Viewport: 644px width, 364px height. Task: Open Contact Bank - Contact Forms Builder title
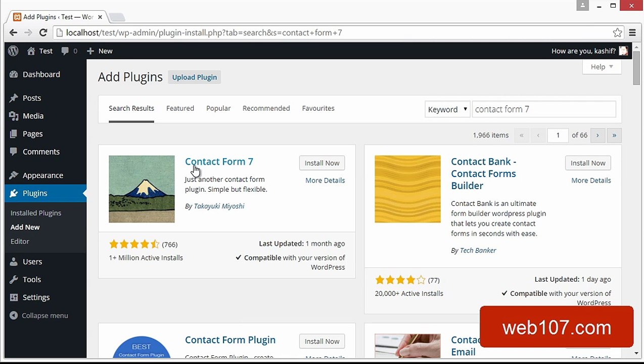(484, 173)
